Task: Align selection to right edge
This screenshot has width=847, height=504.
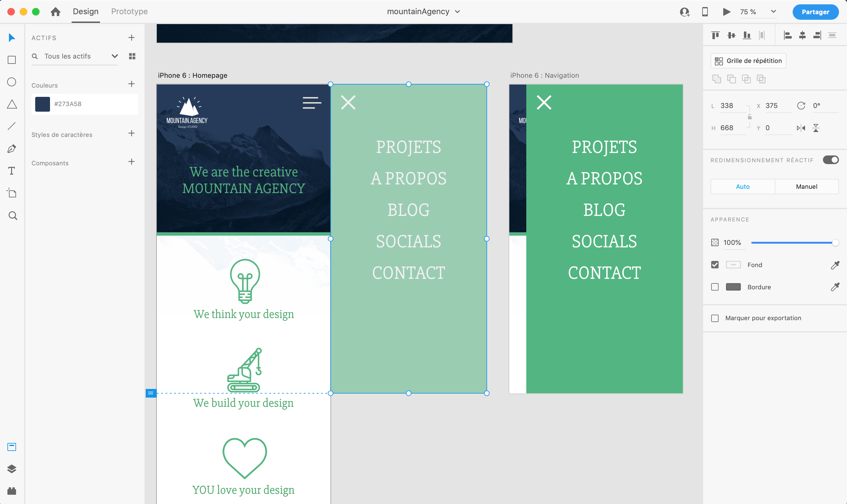Action: coord(817,35)
